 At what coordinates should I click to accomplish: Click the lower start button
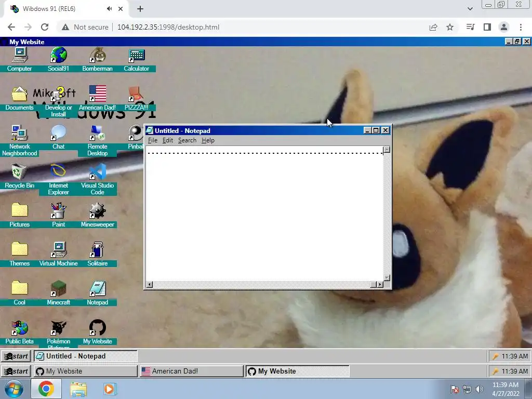[x=16, y=371]
